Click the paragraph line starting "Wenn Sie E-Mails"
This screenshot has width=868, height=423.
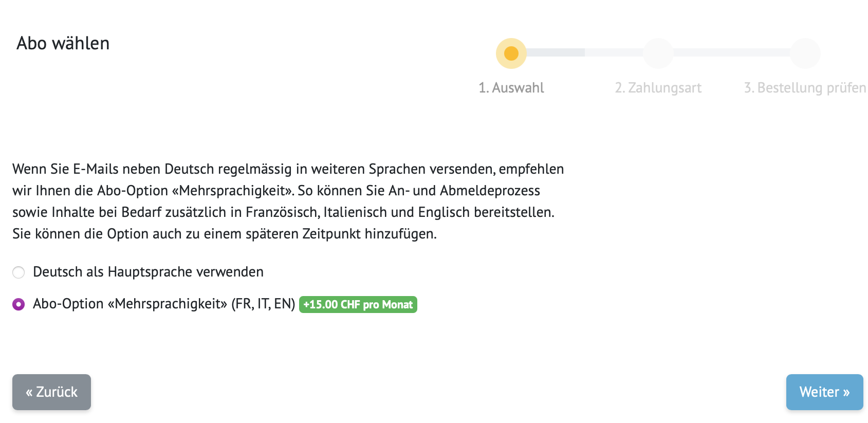click(288, 169)
